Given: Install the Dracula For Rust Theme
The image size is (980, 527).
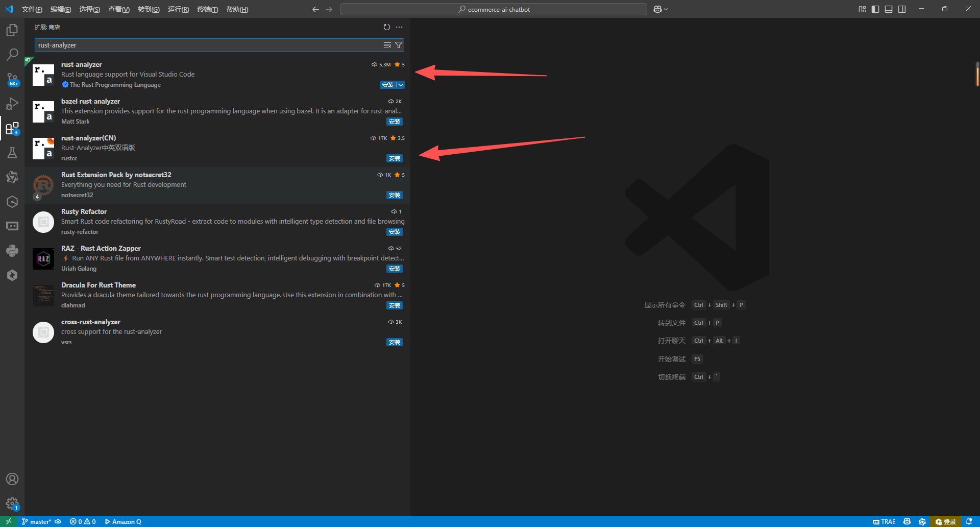Looking at the screenshot, I should coord(395,305).
